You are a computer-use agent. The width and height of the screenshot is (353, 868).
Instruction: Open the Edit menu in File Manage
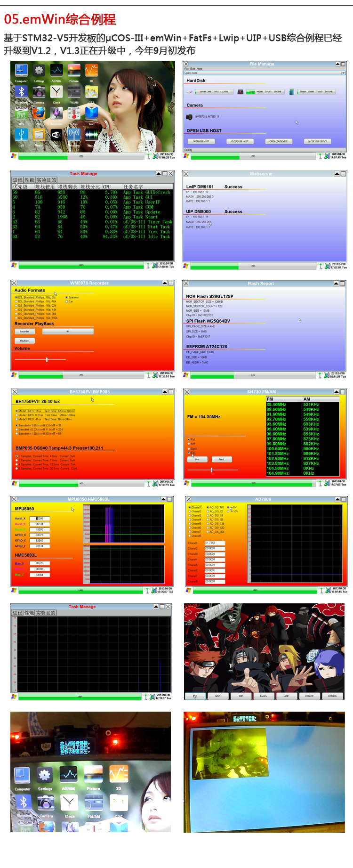point(192,69)
